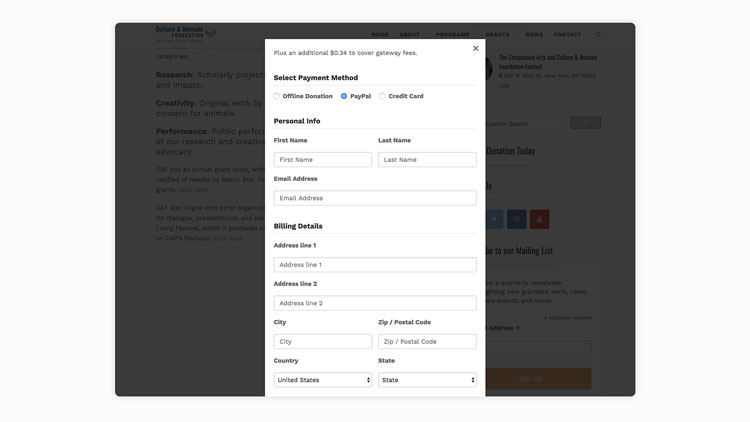Select the Credit Card radio option
This screenshot has height=422, width=750.
click(x=382, y=96)
